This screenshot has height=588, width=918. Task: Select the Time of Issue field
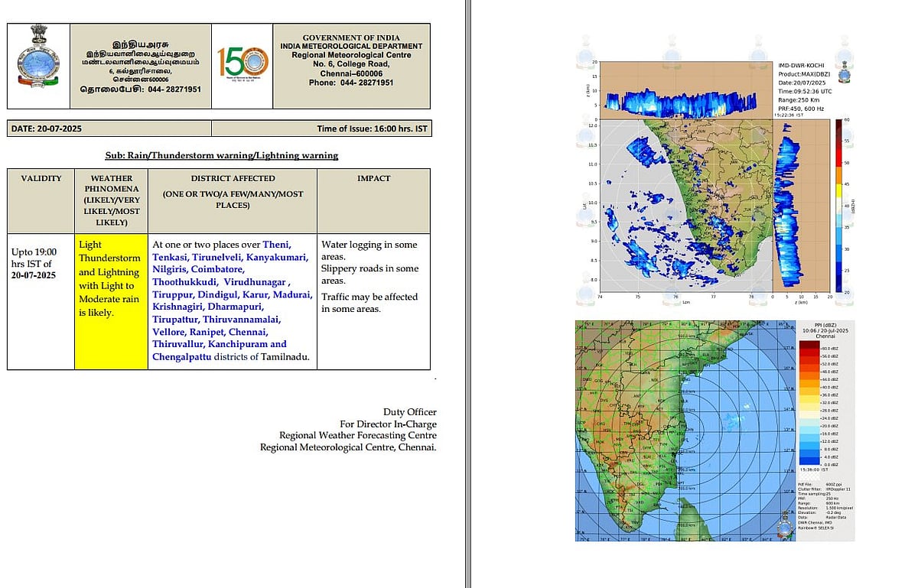372,129
